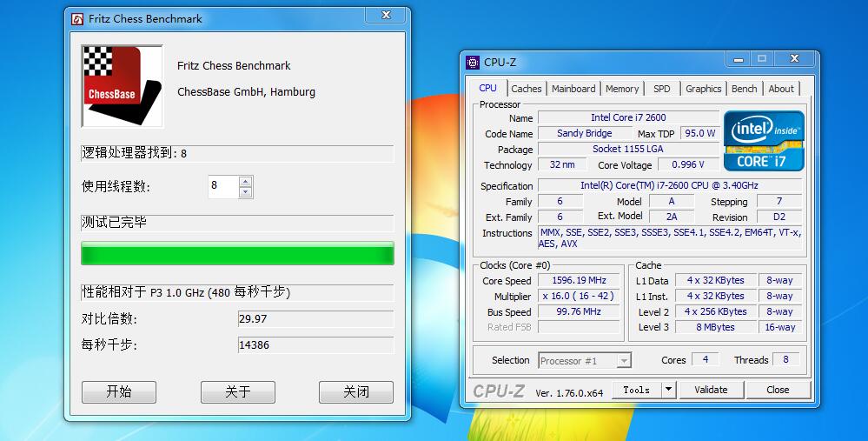
Task: Click the Ext. Model value 2A
Action: pos(672,217)
